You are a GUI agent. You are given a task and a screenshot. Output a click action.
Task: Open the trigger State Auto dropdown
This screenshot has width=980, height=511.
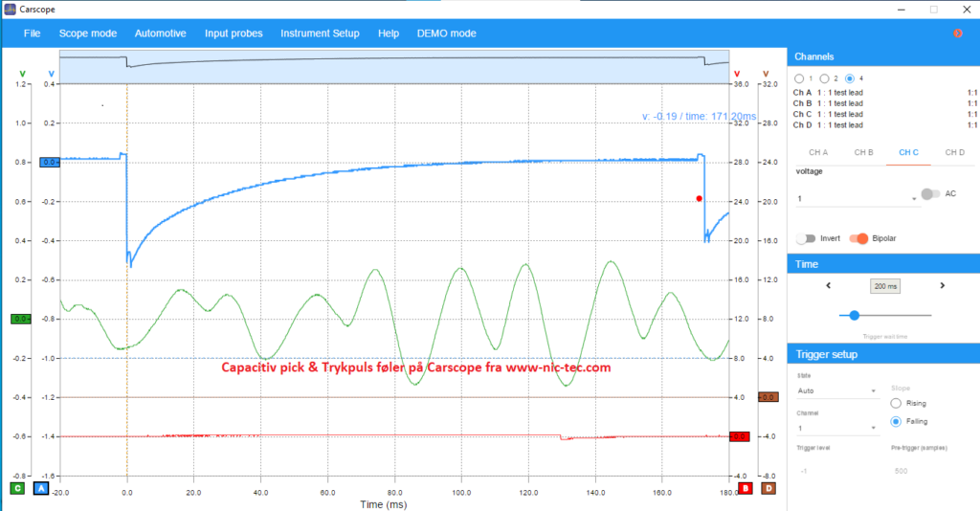(x=837, y=391)
